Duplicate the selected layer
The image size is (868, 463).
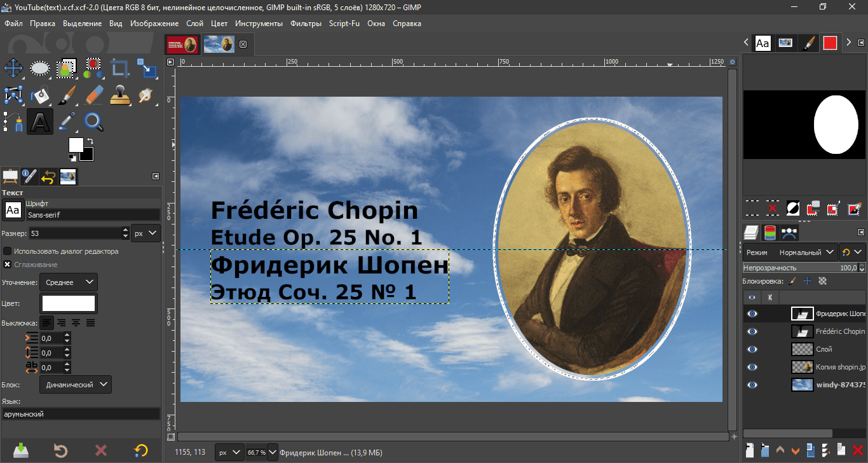click(811, 450)
